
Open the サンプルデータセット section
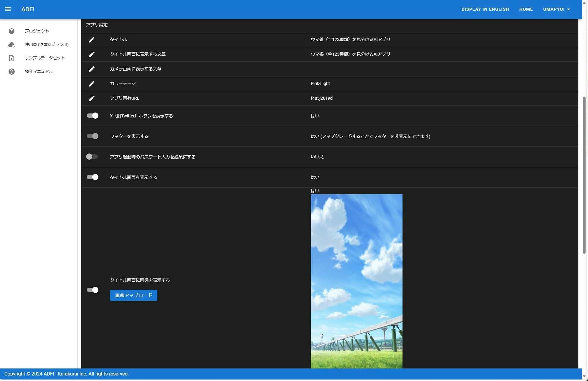point(11,58)
